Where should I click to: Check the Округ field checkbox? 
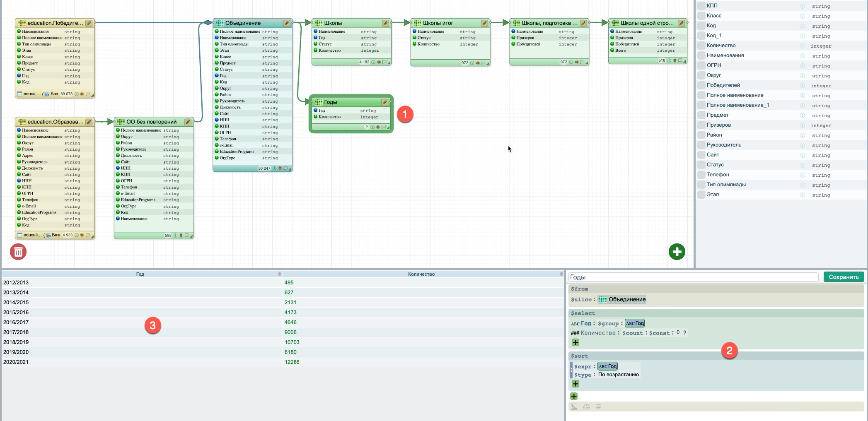(701, 75)
